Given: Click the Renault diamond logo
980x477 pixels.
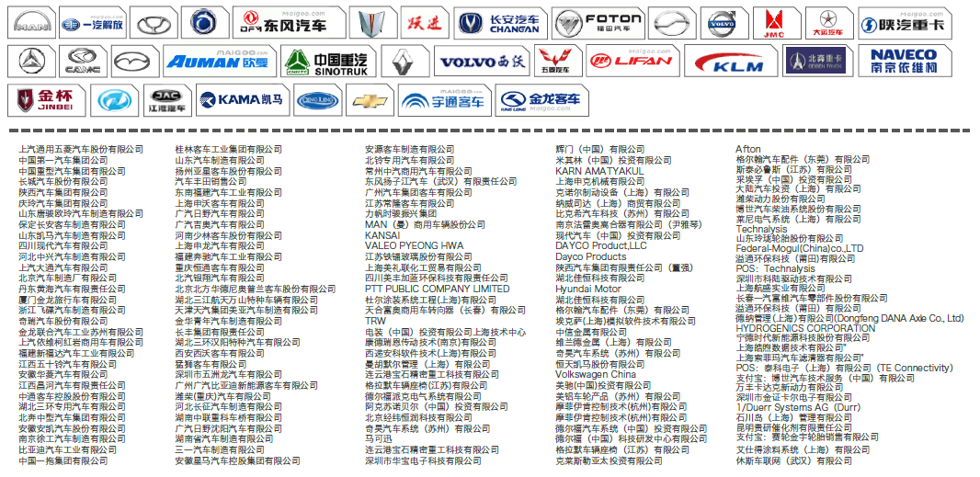Looking at the screenshot, I should 405,62.
